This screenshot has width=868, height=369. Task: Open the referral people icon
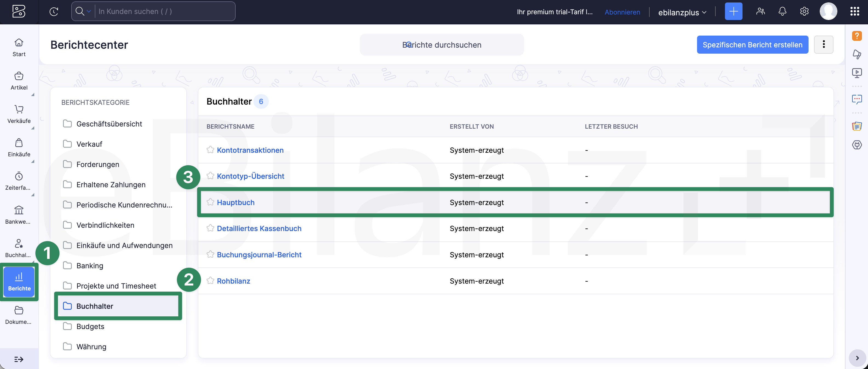pos(760,11)
